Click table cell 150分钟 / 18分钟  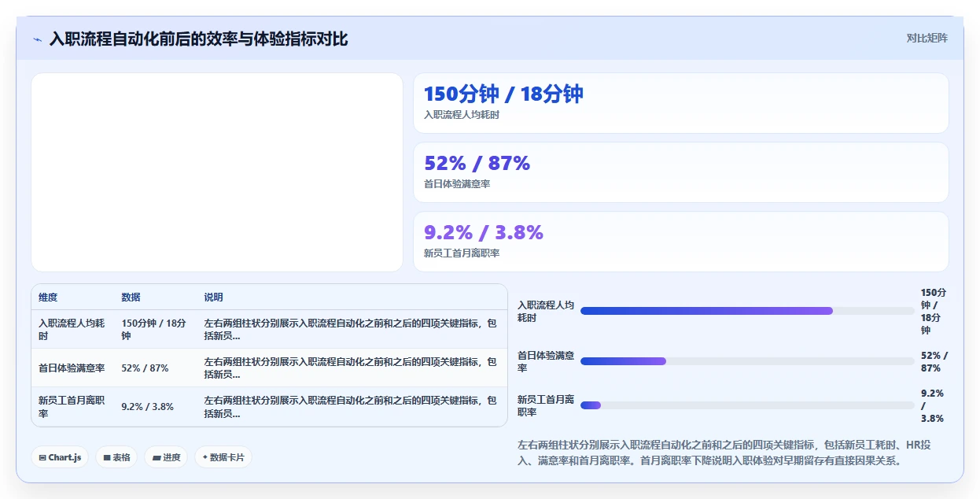[154, 329]
